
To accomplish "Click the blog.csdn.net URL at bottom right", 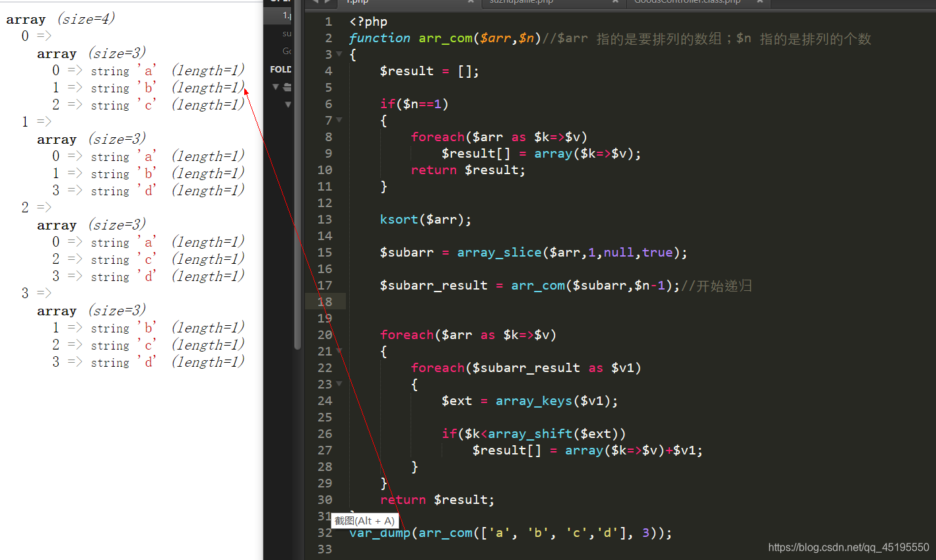I will click(848, 547).
